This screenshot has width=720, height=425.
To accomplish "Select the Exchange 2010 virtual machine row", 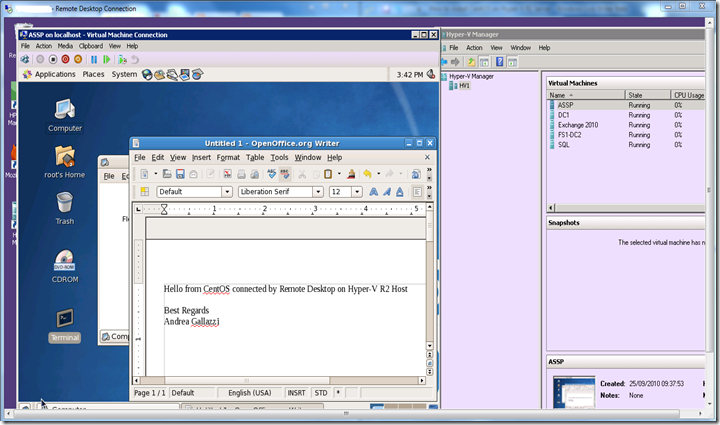I will (578, 125).
